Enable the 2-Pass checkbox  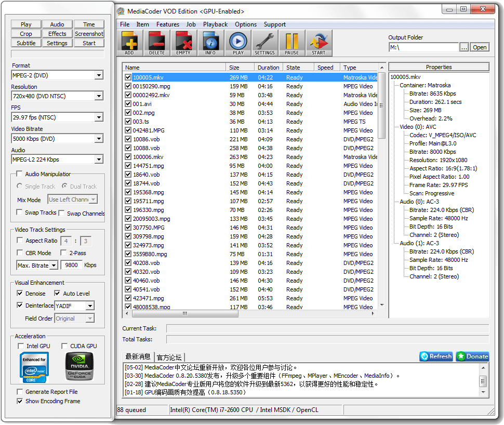[63, 253]
